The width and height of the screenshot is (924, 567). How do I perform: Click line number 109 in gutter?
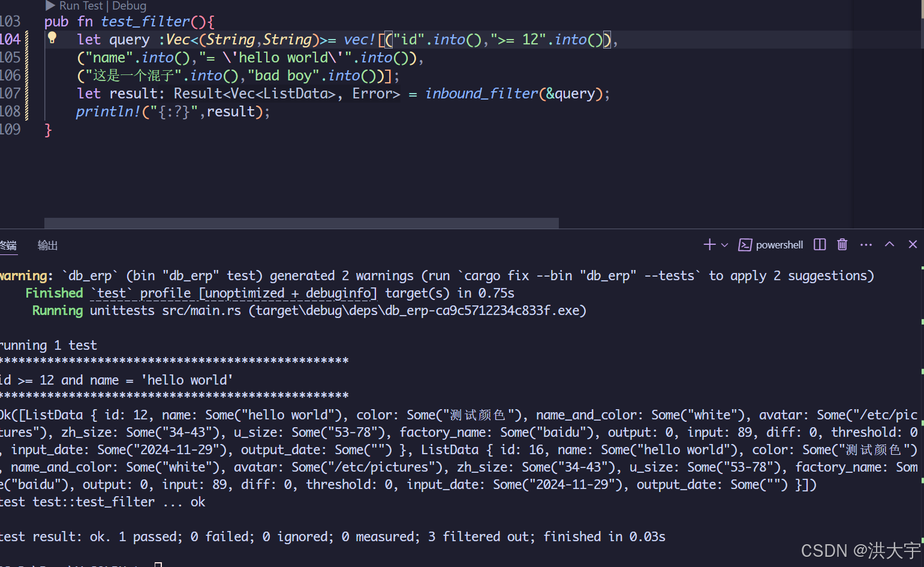10,130
